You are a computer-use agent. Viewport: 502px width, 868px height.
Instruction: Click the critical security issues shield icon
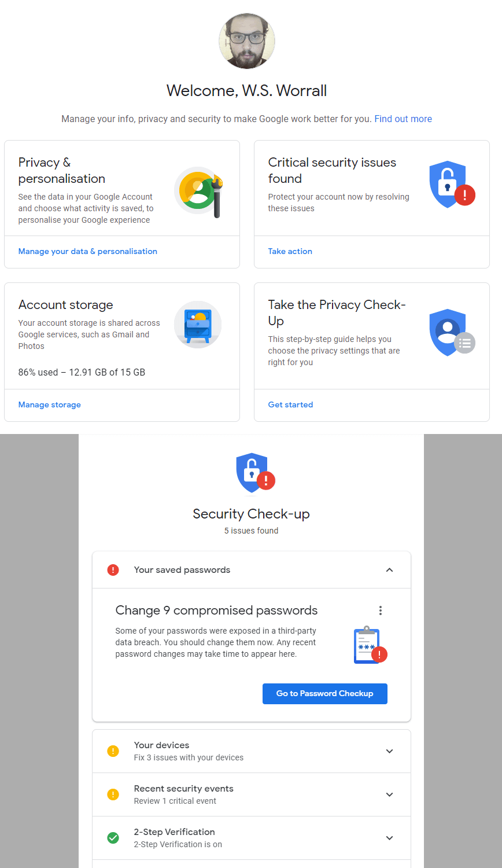(x=448, y=184)
